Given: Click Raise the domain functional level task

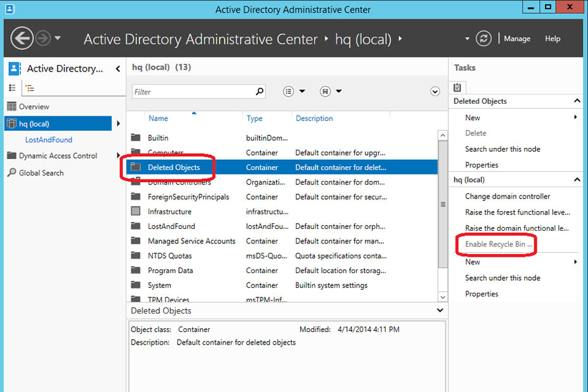Looking at the screenshot, I should [517, 228].
